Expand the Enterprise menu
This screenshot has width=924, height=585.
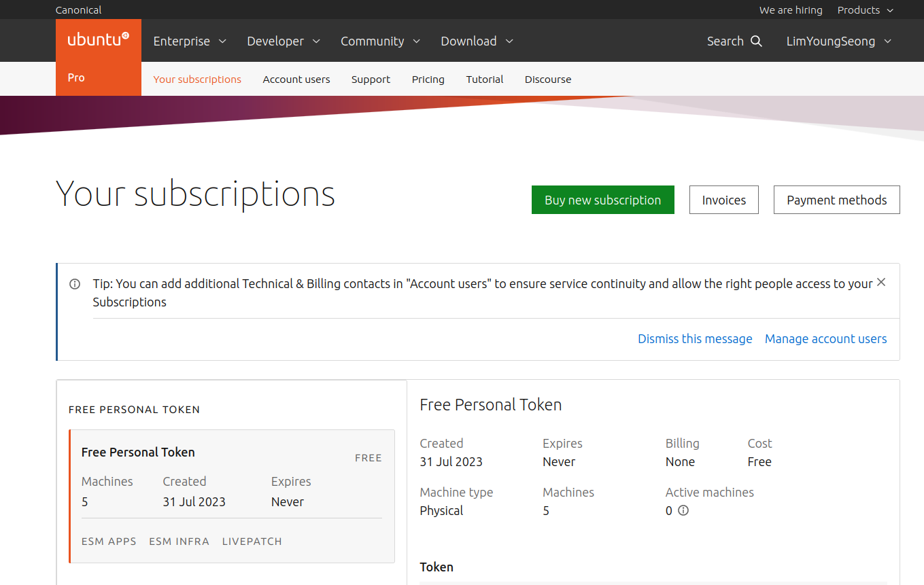click(190, 41)
